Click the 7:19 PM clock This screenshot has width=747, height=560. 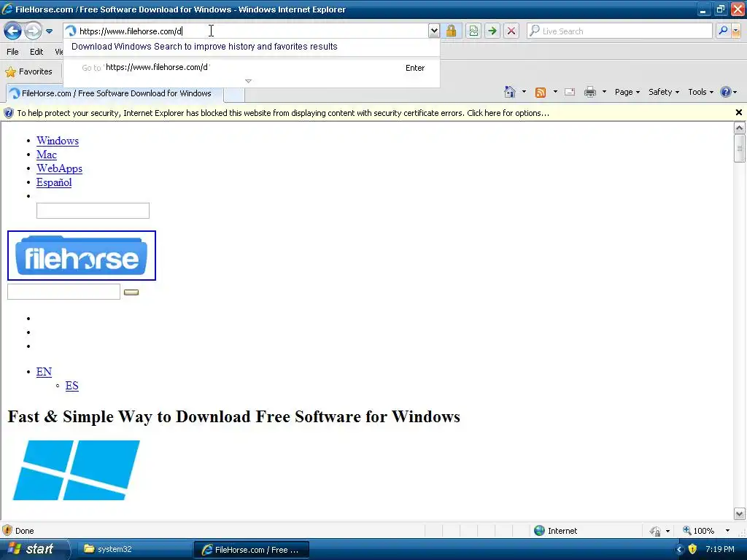click(720, 549)
